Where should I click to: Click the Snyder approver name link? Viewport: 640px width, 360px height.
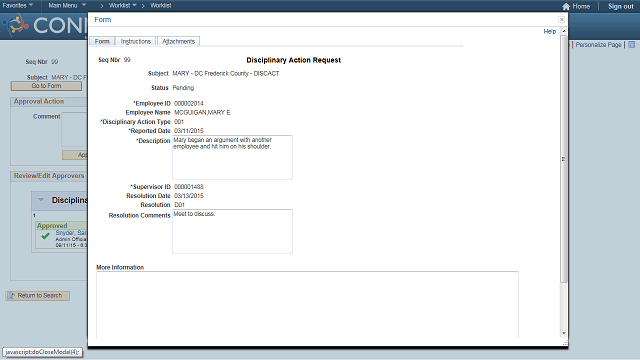[71, 233]
